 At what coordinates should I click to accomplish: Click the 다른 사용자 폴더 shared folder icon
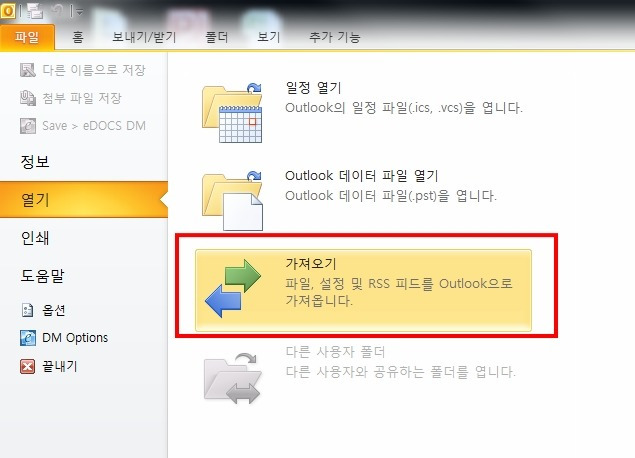click(232, 378)
